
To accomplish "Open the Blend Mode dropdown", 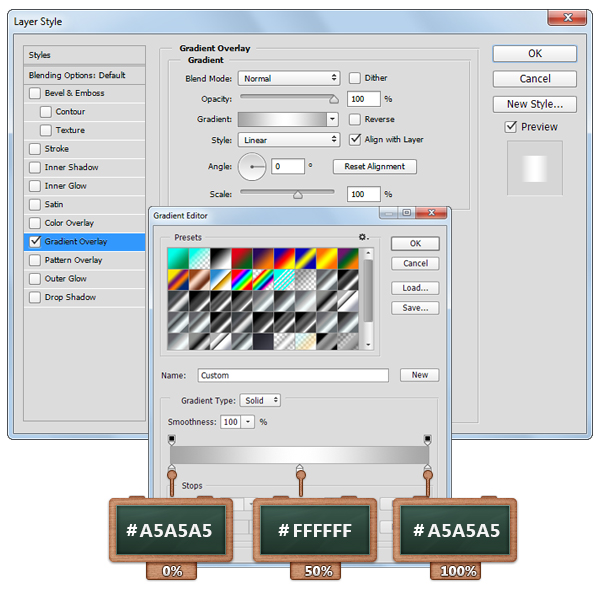I will (289, 78).
